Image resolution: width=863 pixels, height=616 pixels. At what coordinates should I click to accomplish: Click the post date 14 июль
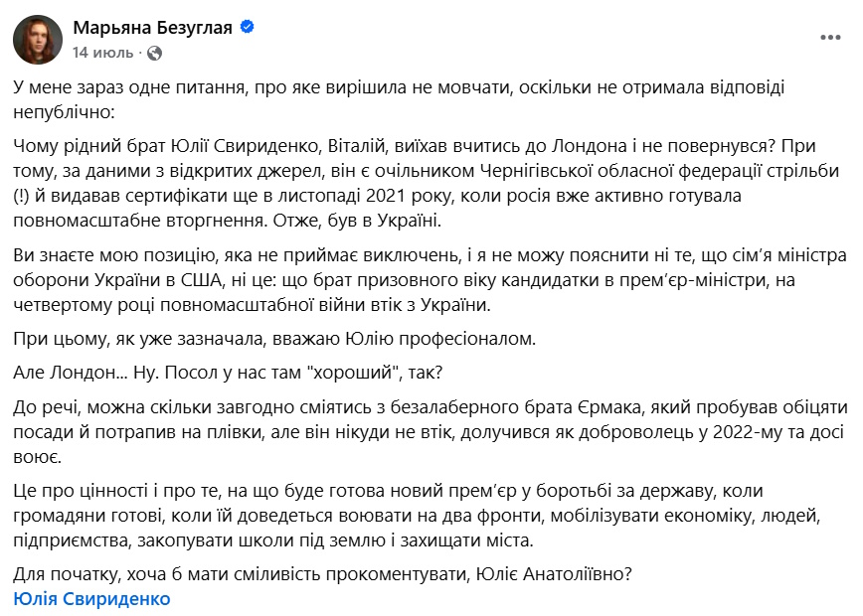point(101,51)
